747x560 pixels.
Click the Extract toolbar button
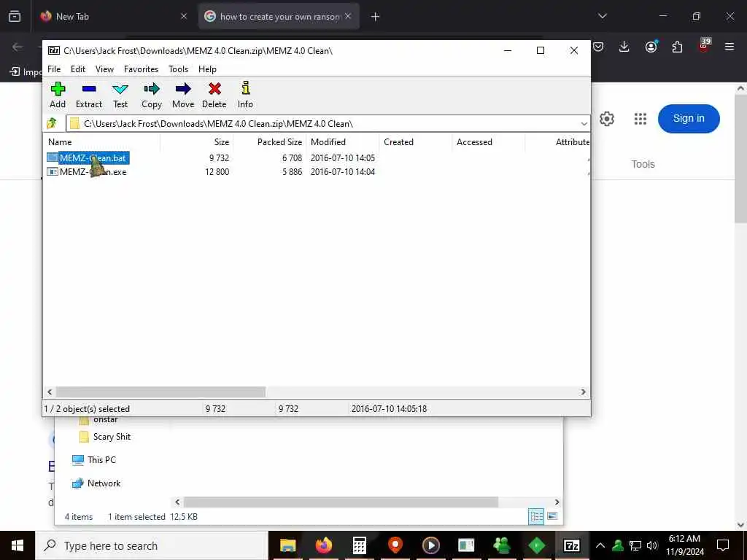pos(88,96)
